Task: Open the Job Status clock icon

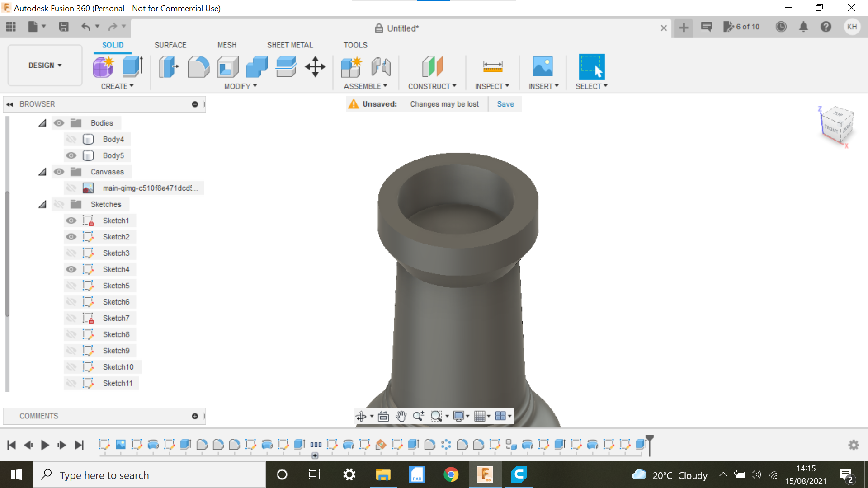Action: click(x=781, y=27)
